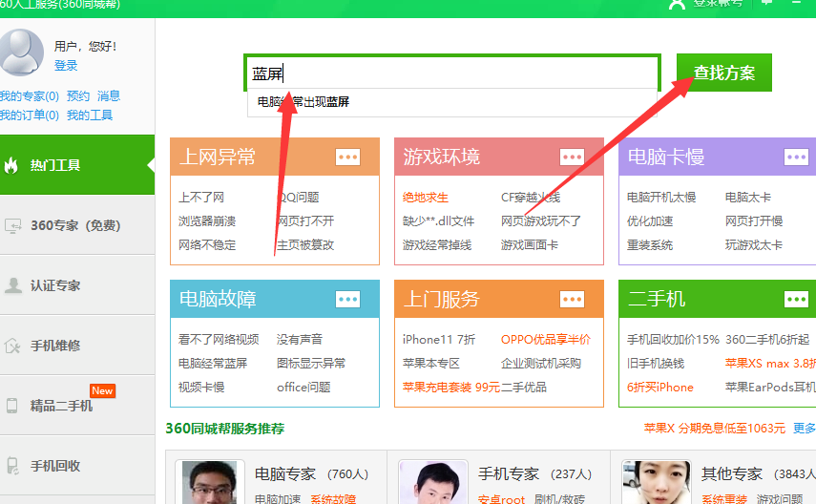816x504 pixels.
Task: Click the 网络不稳定 link
Action: click(207, 244)
